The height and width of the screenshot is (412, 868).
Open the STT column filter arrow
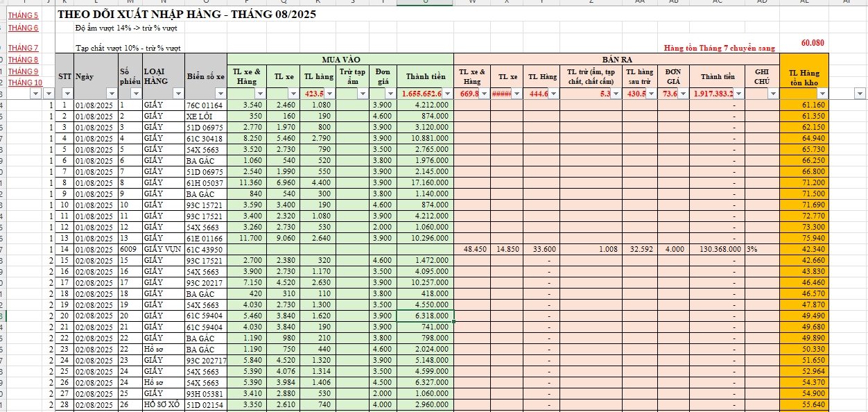68,93
